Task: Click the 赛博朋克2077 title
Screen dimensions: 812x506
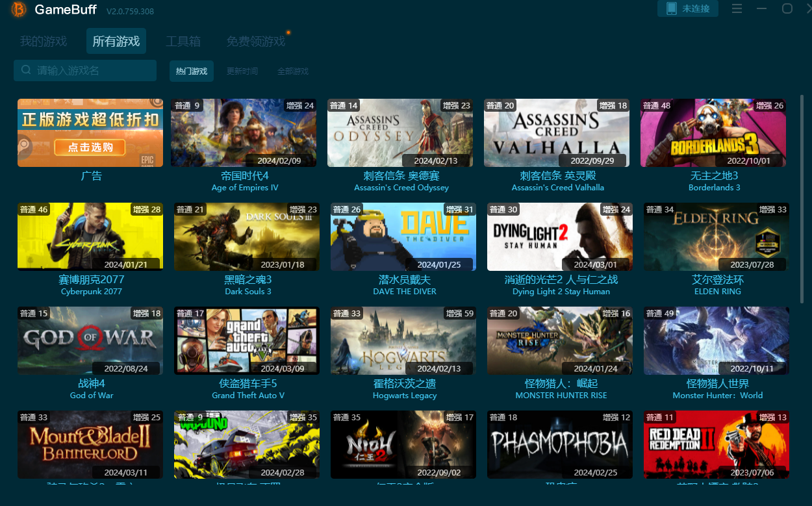Action: click(x=92, y=280)
